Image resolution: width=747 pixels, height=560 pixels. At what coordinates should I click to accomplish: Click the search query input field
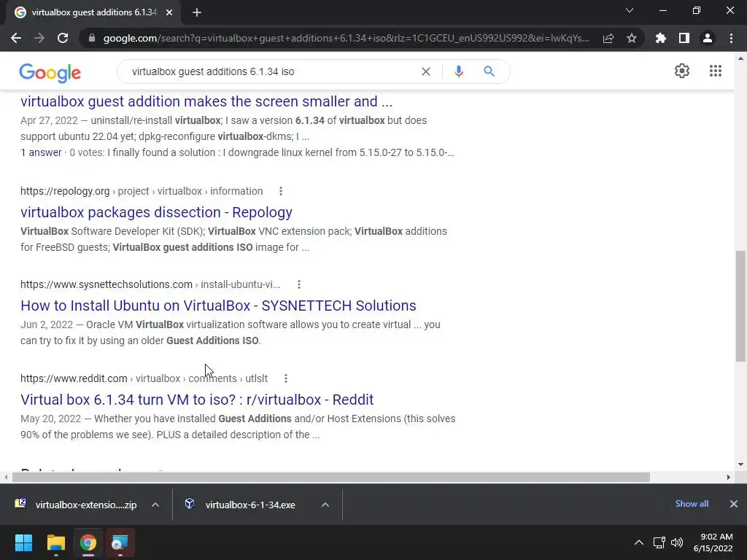(271, 71)
